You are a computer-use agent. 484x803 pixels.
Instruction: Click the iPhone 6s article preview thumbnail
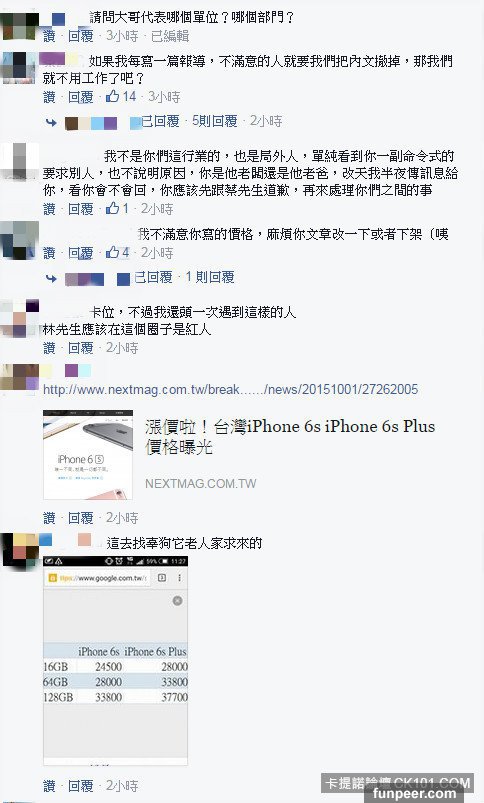coord(88,454)
